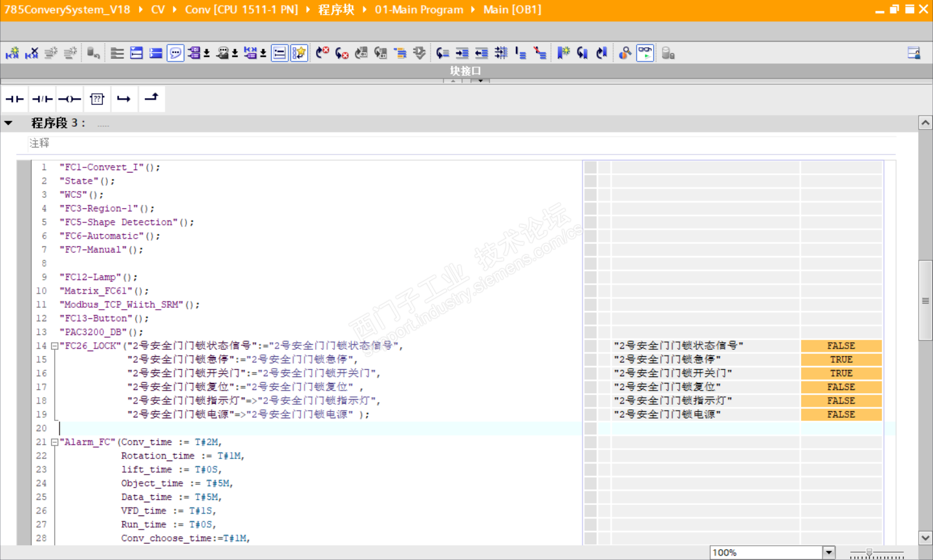Click the open all networks icon
933x560 pixels.
[x=136, y=53]
